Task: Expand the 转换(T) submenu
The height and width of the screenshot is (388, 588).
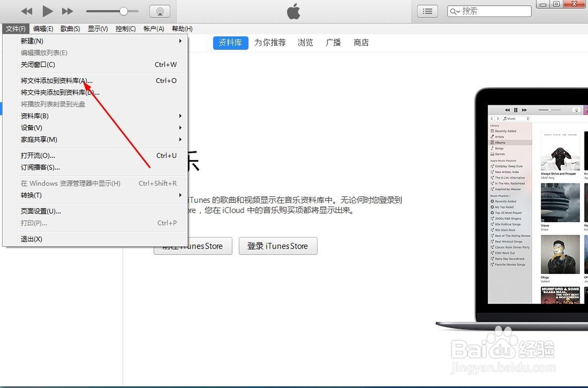Action: point(95,195)
